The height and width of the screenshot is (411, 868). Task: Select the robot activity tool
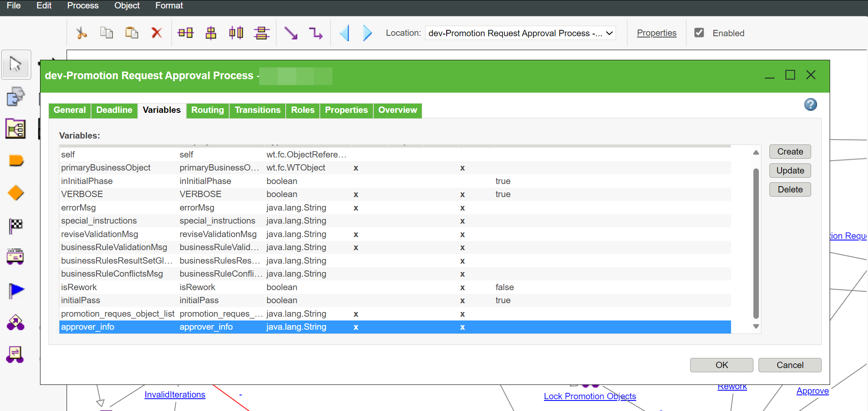point(15,257)
